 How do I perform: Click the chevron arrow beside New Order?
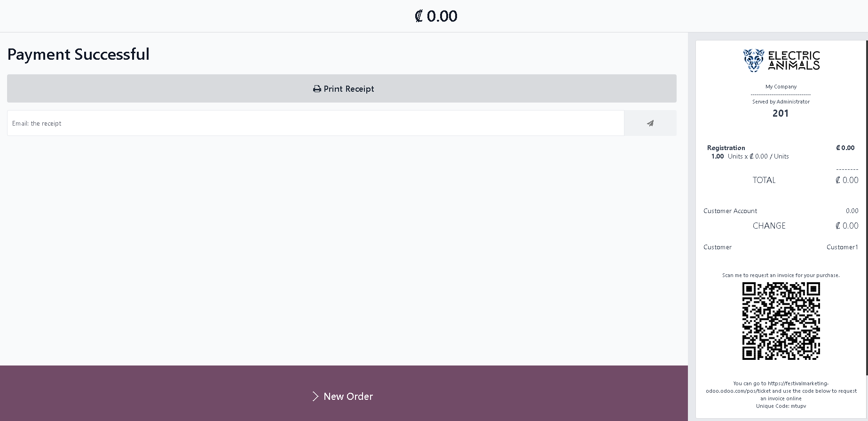(316, 396)
